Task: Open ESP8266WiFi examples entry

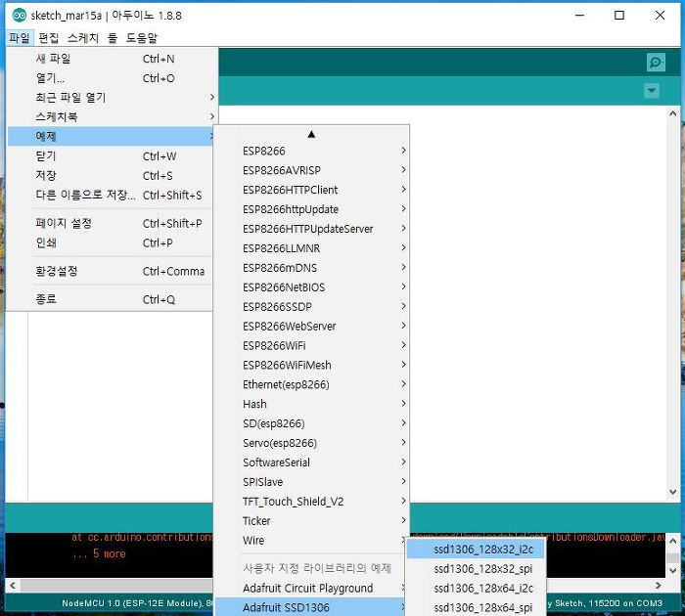Action: [311, 346]
